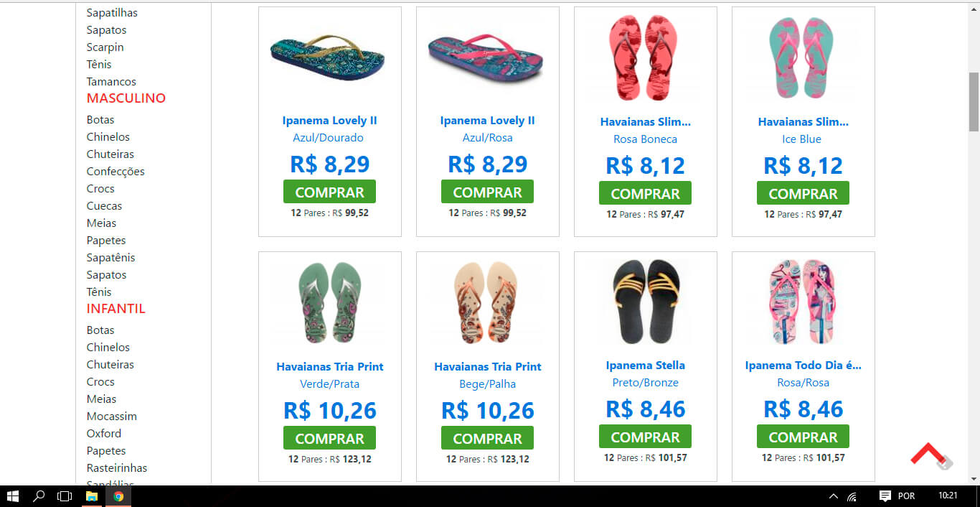Click the red back-to-top arrow icon
This screenshot has width=980, height=507.
coord(930,454)
